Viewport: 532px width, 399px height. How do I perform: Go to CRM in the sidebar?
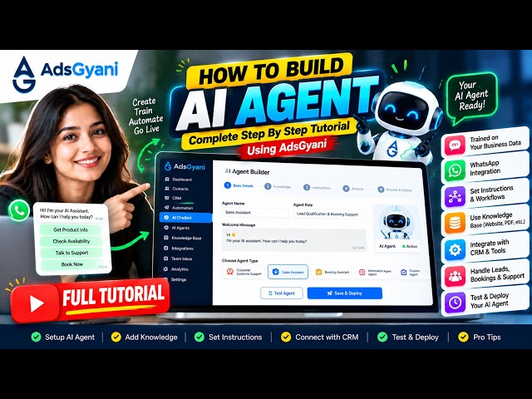[x=176, y=198]
